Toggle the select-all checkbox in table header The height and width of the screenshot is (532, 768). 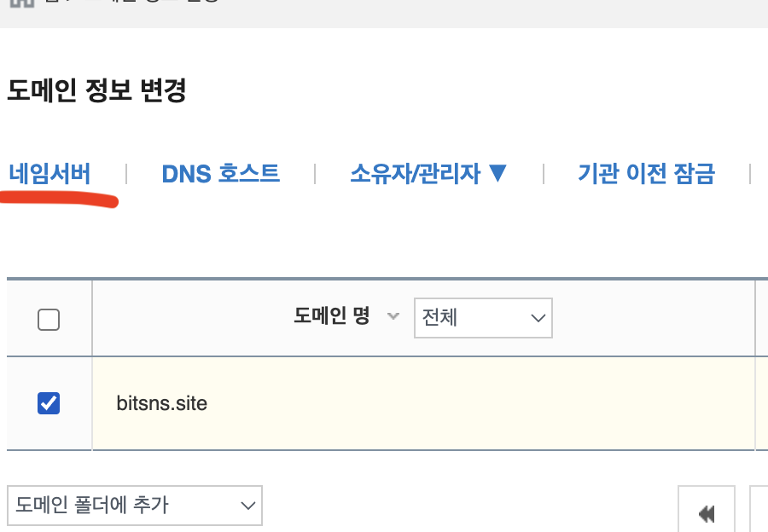click(x=49, y=320)
